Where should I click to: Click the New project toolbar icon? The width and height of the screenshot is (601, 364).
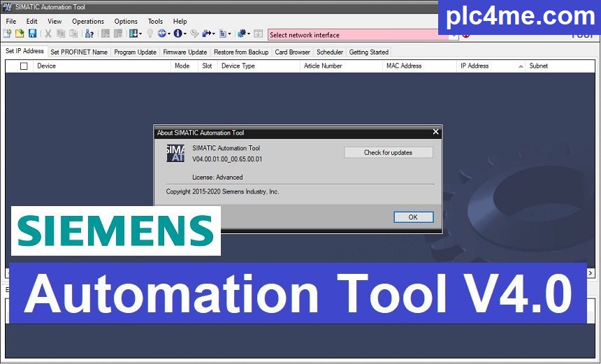point(8,34)
